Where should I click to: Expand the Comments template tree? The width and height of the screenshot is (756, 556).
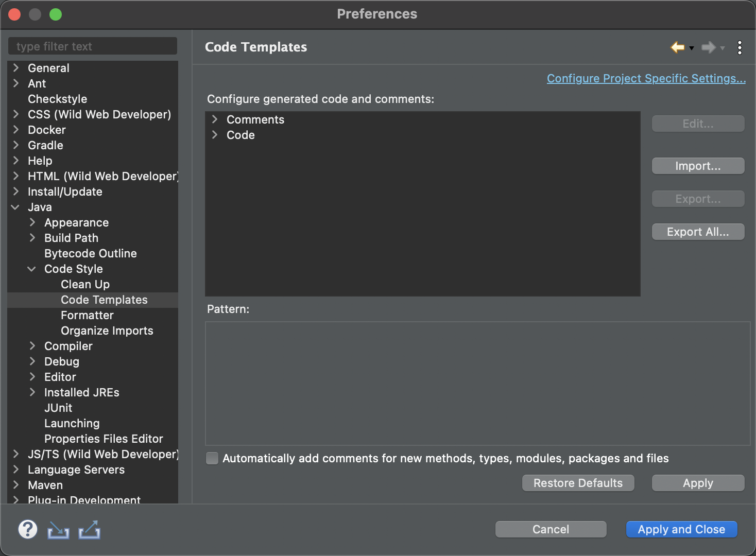[215, 119]
